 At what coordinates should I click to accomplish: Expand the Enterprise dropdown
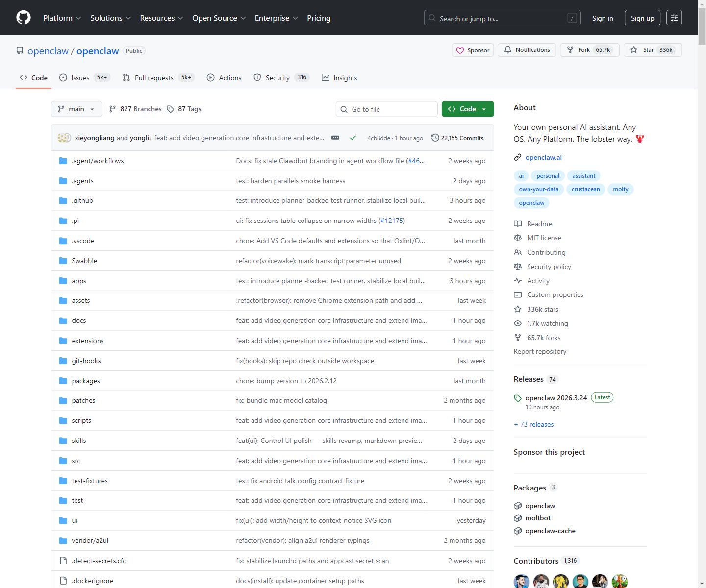276,18
